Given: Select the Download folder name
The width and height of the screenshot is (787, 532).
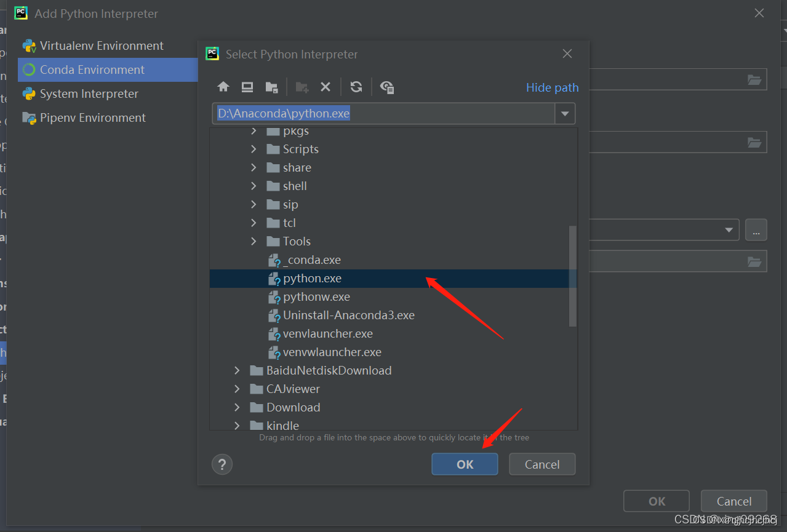Looking at the screenshot, I should pyautogui.click(x=294, y=407).
